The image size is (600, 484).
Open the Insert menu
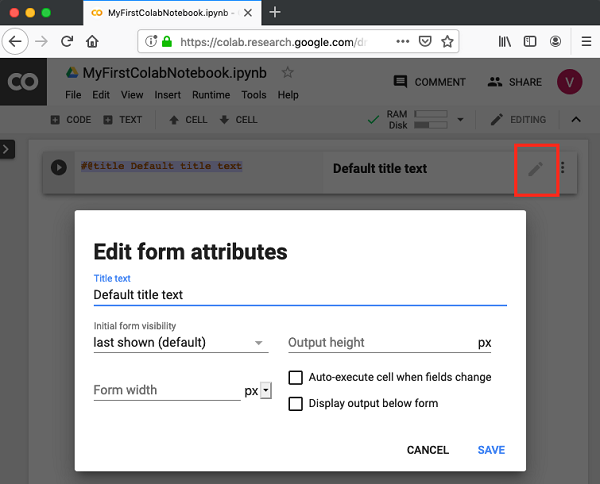tap(167, 95)
